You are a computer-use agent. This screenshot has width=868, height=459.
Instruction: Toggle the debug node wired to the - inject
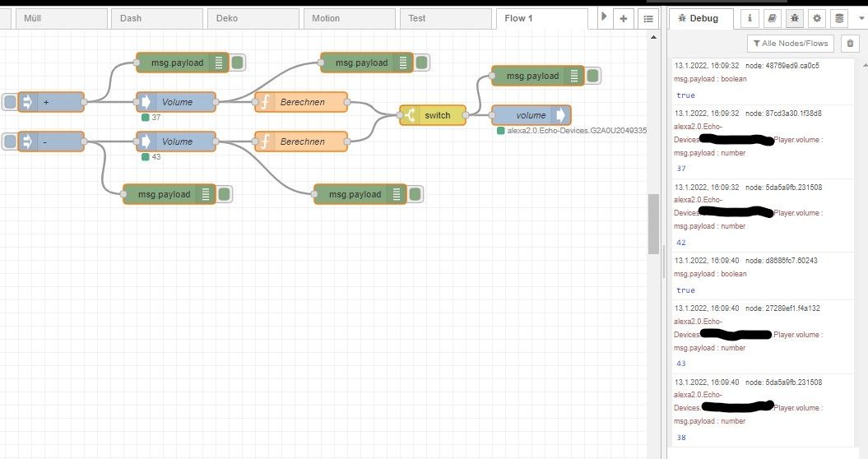click(x=225, y=194)
